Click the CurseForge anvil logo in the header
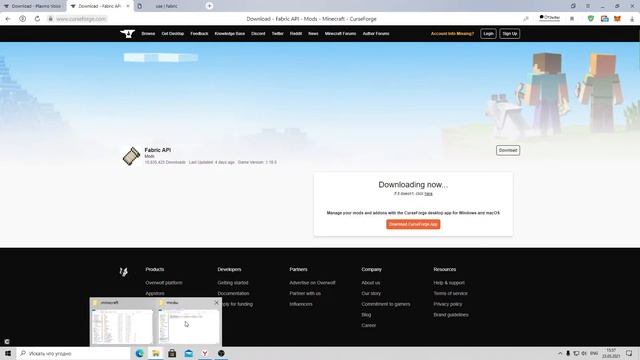640x360 pixels. pos(127,34)
